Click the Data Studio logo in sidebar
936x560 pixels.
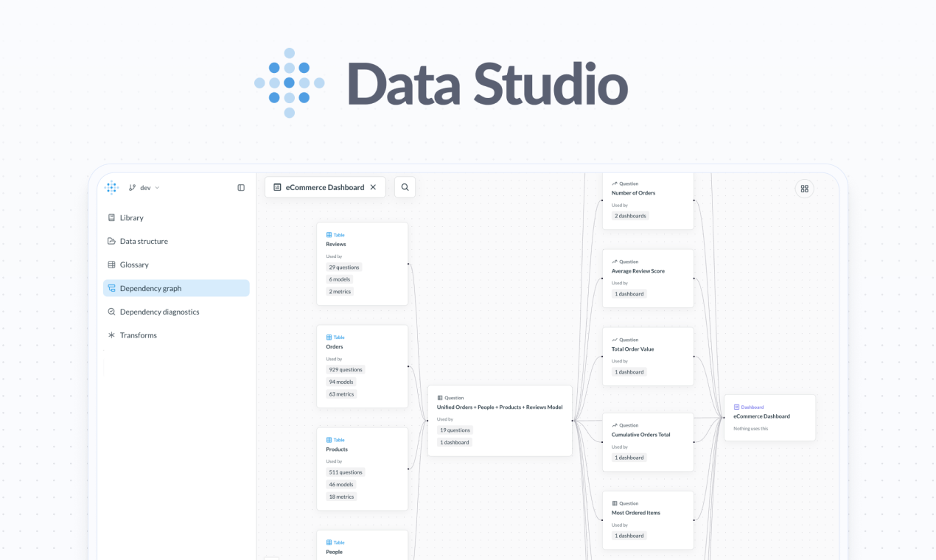(x=111, y=187)
